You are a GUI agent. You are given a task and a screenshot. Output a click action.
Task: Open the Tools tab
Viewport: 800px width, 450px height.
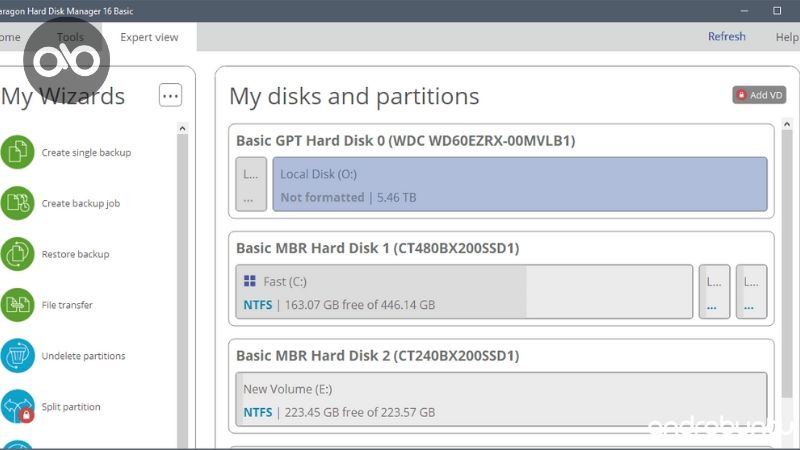click(70, 37)
